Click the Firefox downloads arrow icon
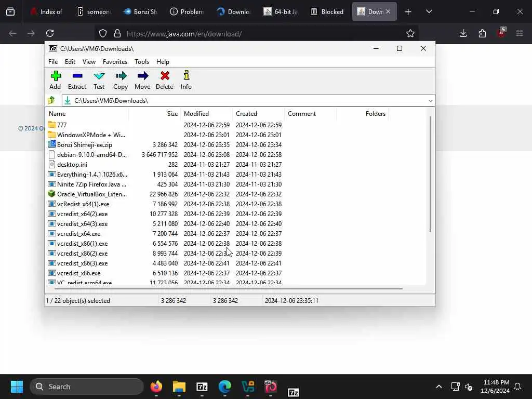 point(463,33)
